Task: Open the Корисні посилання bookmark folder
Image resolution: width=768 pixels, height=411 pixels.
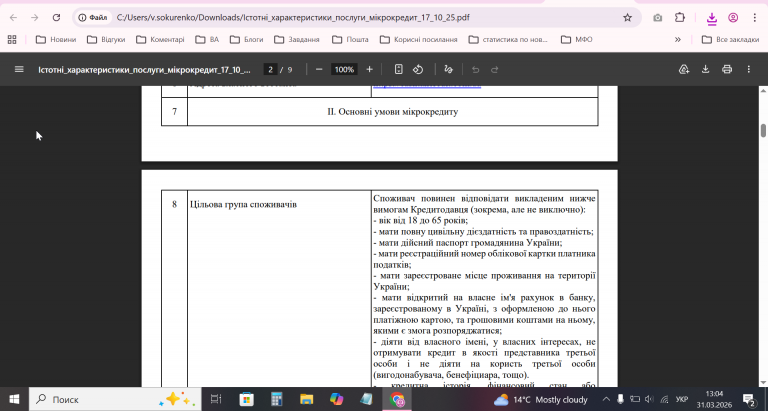Action: pos(419,40)
